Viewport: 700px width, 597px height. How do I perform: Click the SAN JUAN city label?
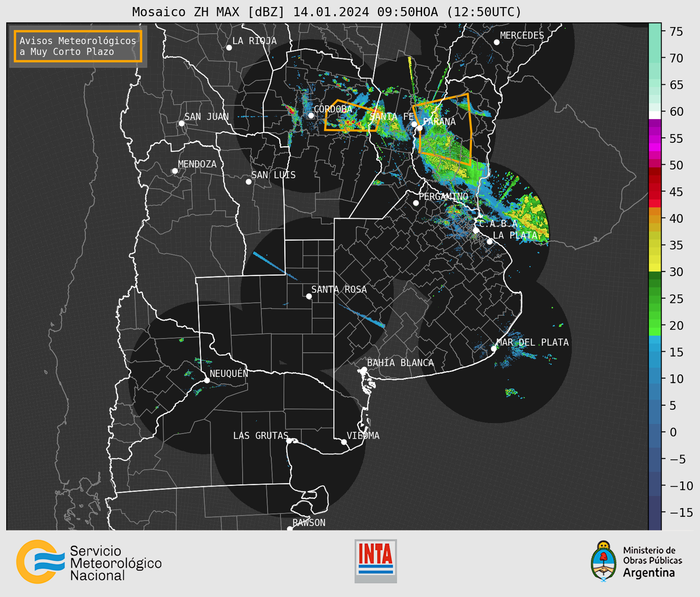207,117
